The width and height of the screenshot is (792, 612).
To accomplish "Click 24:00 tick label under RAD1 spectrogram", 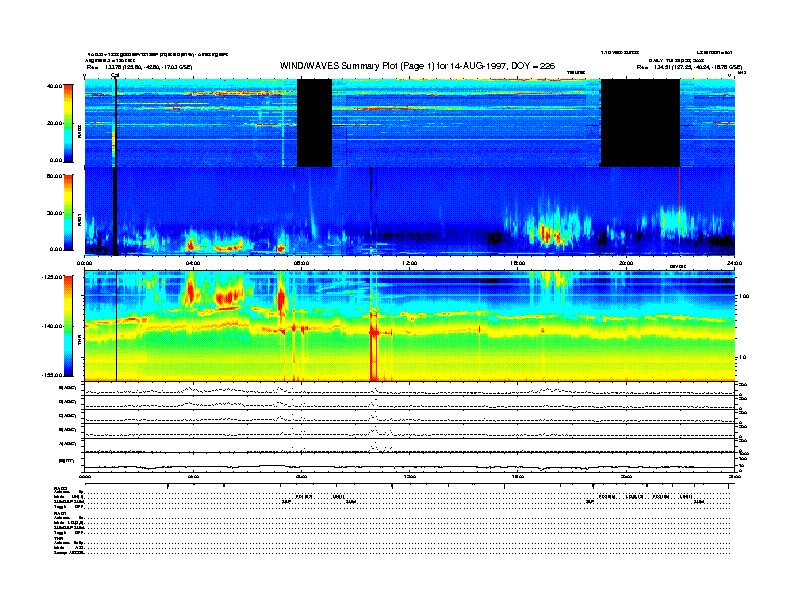I will click(x=734, y=263).
